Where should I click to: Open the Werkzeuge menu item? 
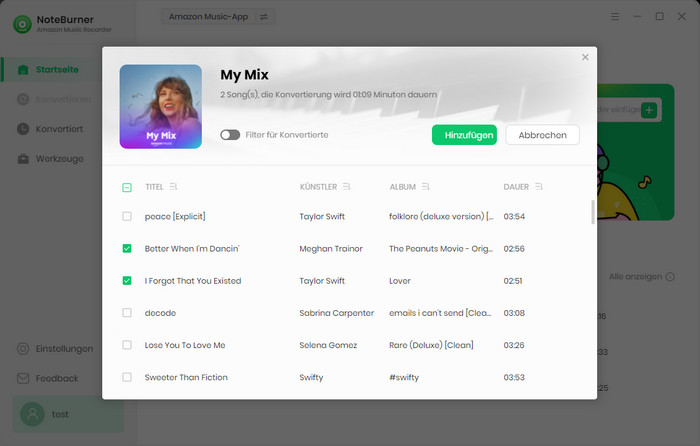click(59, 159)
